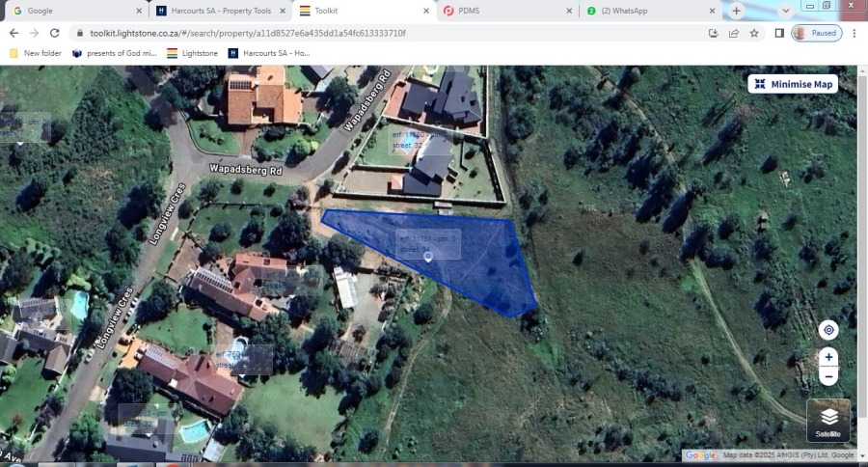The height and width of the screenshot is (467, 868).
Task: Zoom out of the map
Action: click(828, 376)
